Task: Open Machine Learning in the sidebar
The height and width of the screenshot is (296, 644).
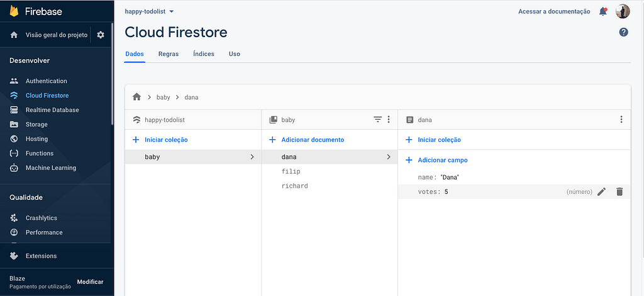Action: click(x=51, y=168)
